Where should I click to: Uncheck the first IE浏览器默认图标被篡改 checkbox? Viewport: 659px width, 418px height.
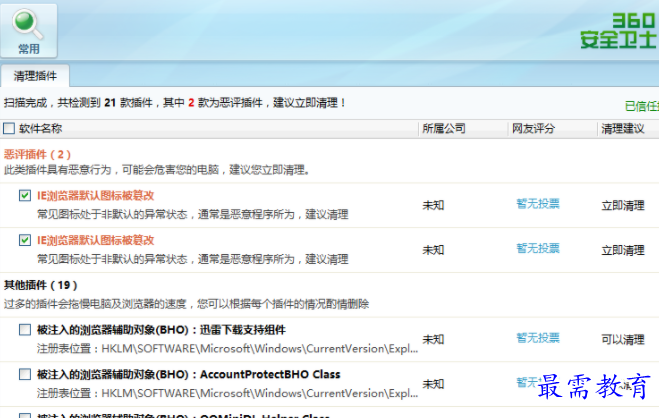click(x=25, y=195)
